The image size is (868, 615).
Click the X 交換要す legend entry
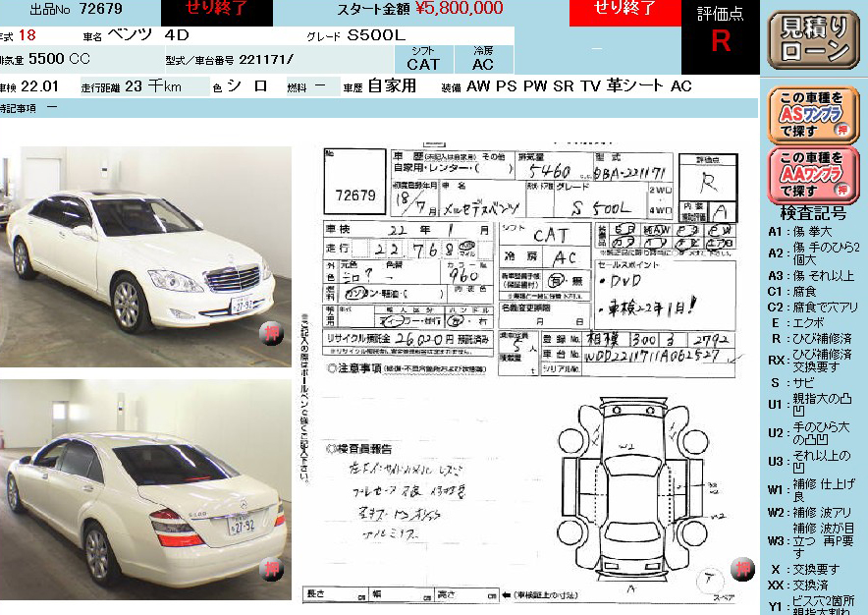805,570
